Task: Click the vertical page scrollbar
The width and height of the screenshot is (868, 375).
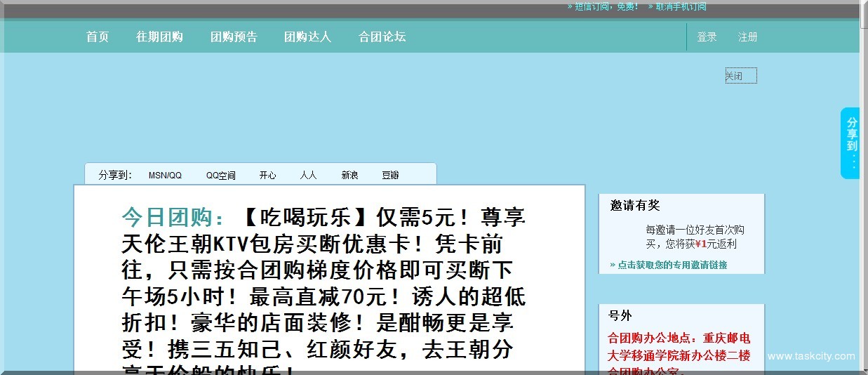Action: click(x=864, y=187)
